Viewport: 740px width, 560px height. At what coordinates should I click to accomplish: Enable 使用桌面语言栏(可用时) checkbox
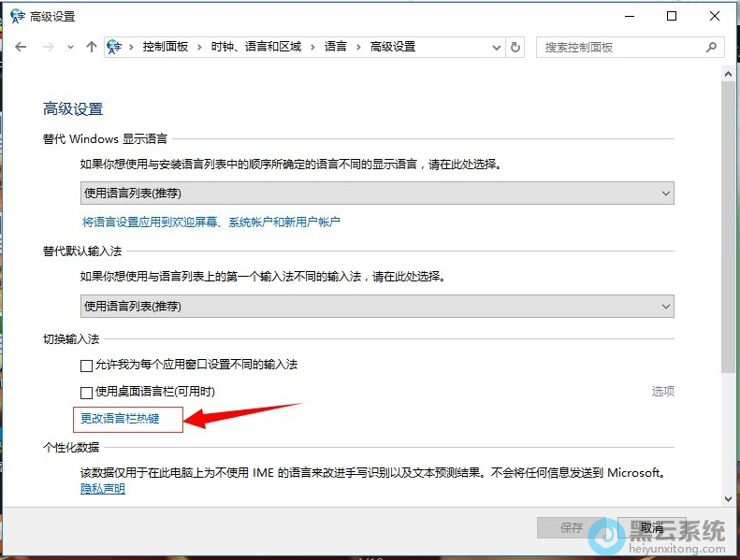[86, 393]
